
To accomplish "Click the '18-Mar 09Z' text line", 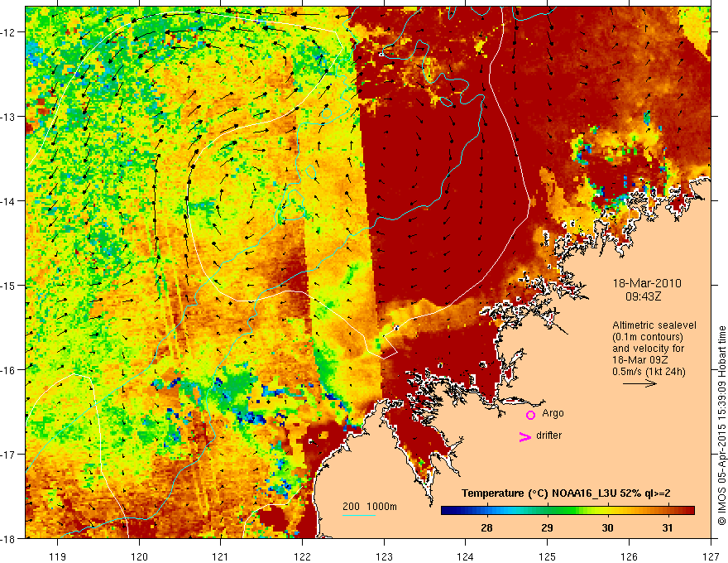I will [x=639, y=360].
